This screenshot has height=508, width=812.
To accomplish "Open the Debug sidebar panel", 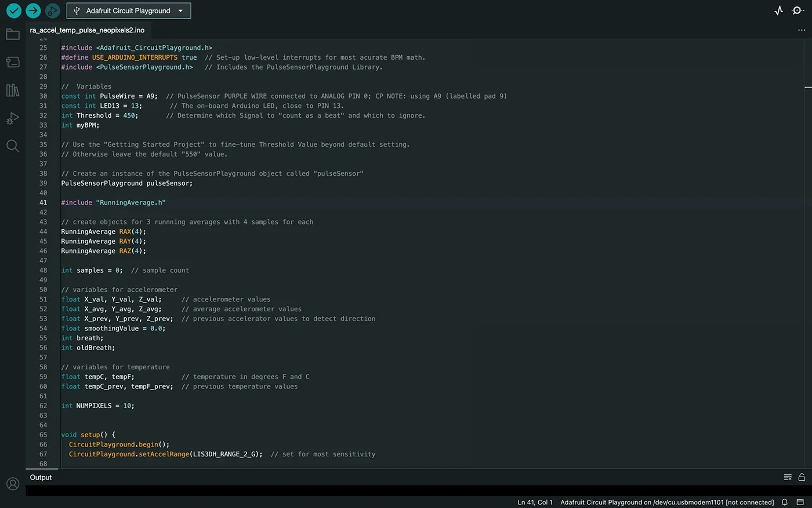I will pos(13,118).
